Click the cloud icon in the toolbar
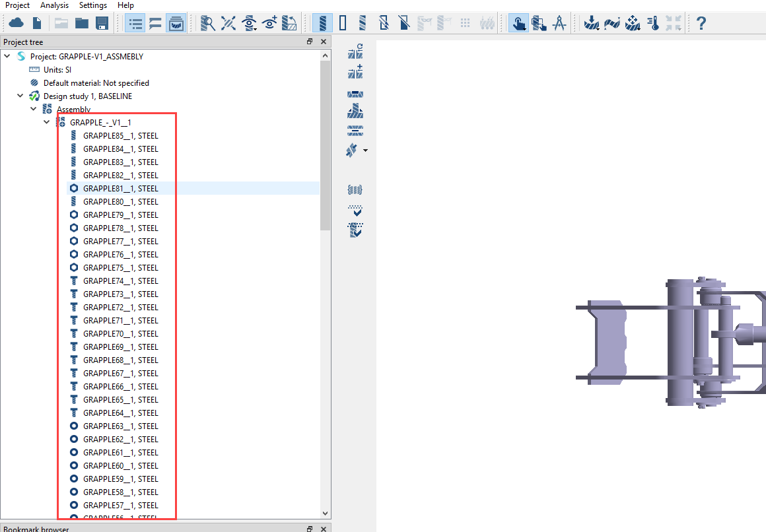This screenshot has width=766, height=532. coord(17,24)
